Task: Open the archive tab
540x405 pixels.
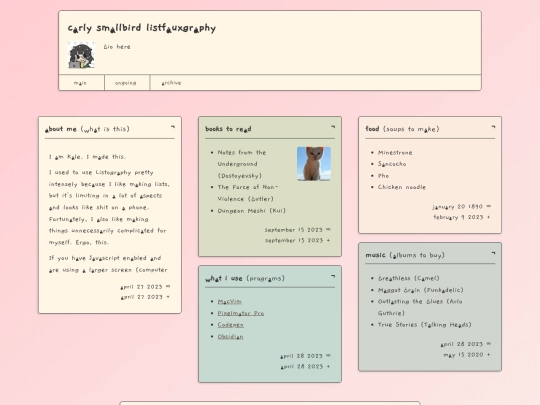Action: 172,83
